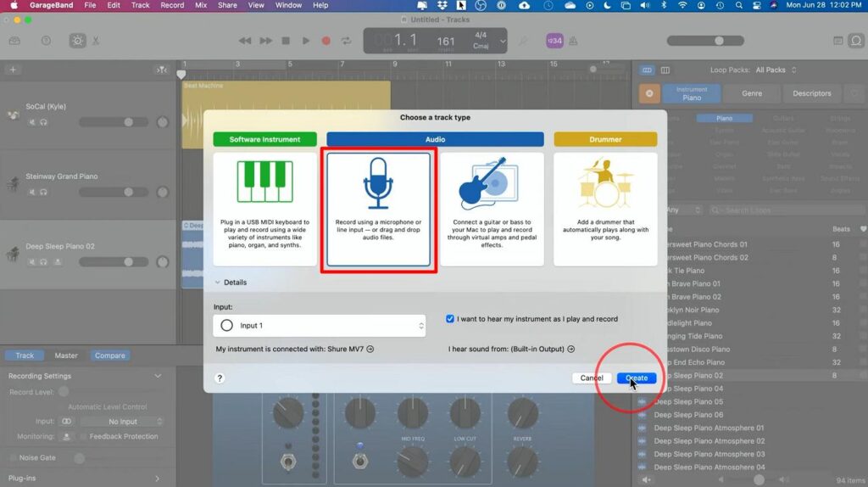This screenshot has height=487, width=868.
Task: Open Loop Packs All Packs dropdown
Action: point(776,70)
